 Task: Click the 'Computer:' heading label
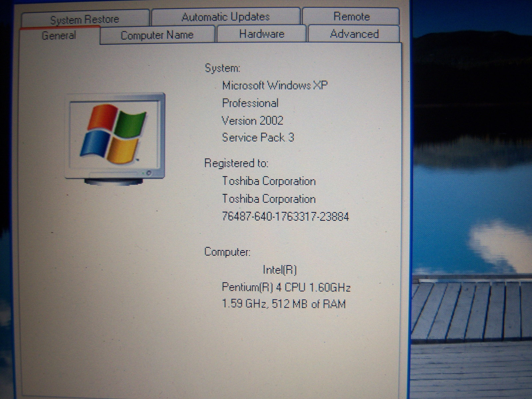(227, 252)
